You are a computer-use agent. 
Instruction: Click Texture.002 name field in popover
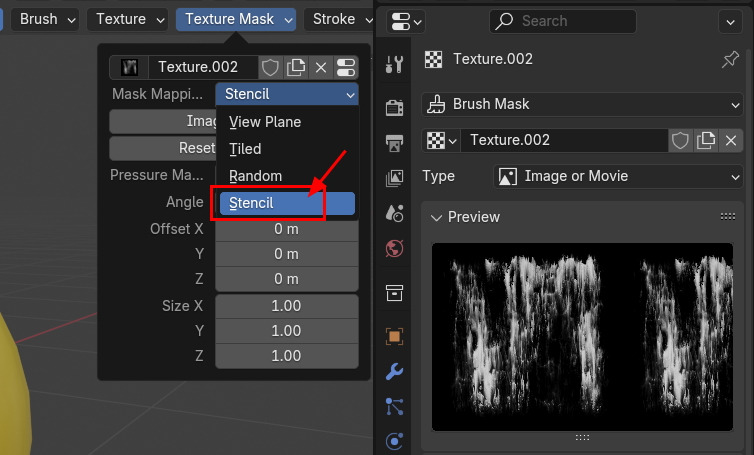pyautogui.click(x=202, y=67)
